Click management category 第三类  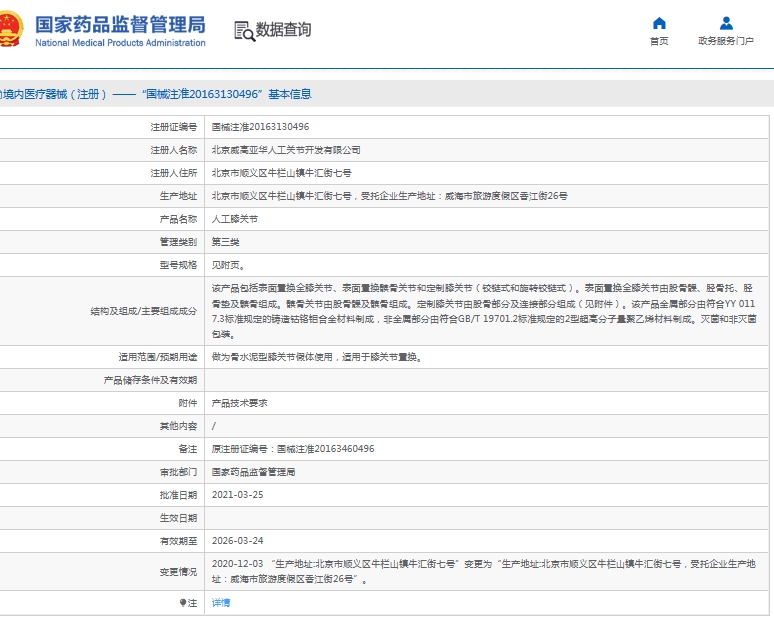(x=226, y=242)
